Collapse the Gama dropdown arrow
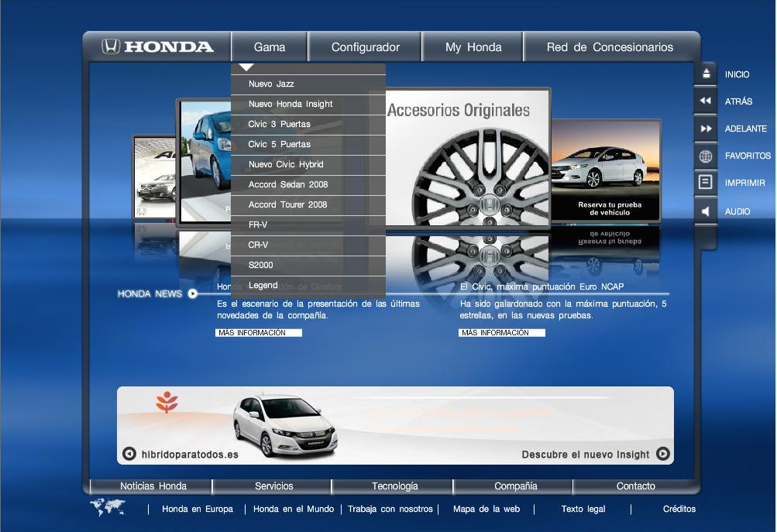This screenshot has width=777, height=532. 246,67
